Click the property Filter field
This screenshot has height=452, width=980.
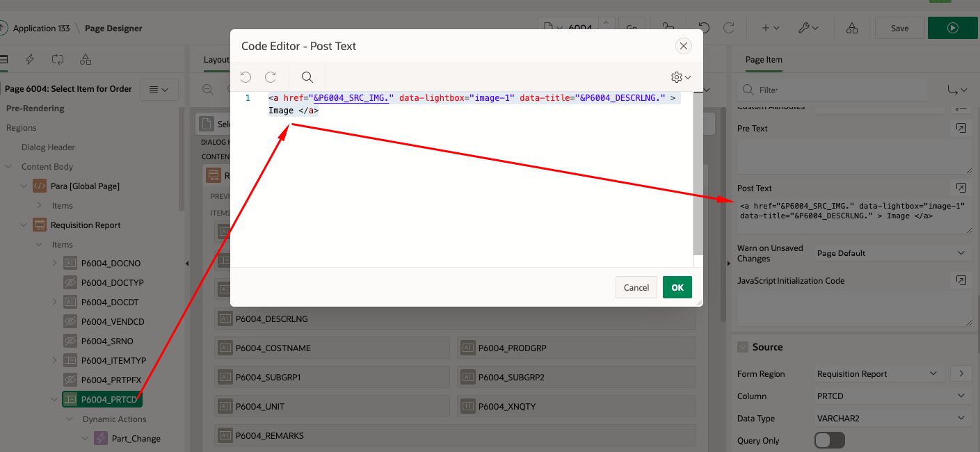pos(832,90)
